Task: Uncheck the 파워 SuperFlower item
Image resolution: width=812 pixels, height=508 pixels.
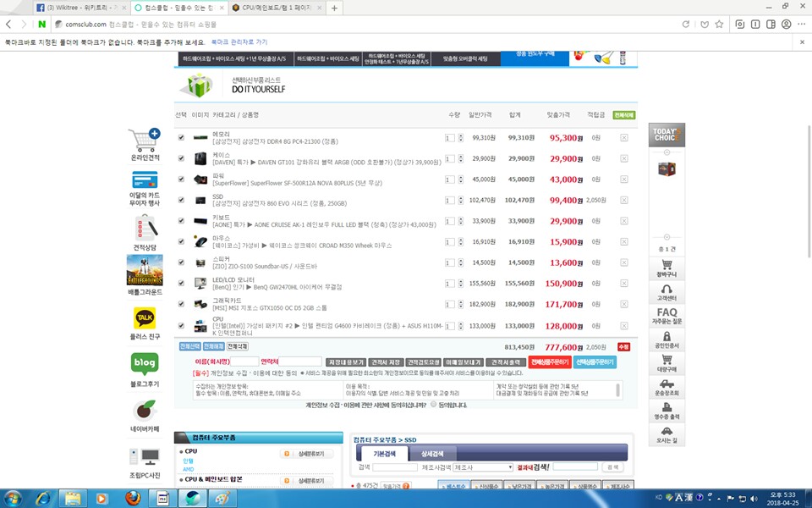Action: tap(181, 179)
